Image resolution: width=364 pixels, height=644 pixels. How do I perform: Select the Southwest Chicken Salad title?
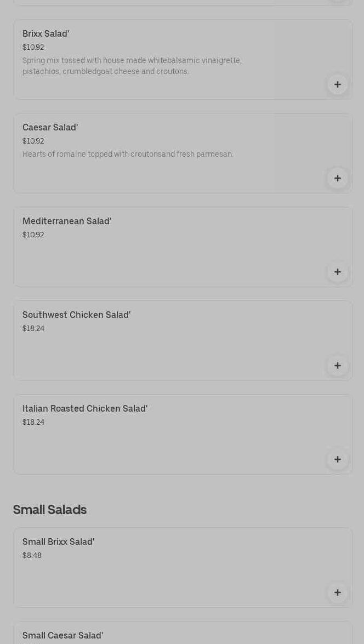[77, 315]
